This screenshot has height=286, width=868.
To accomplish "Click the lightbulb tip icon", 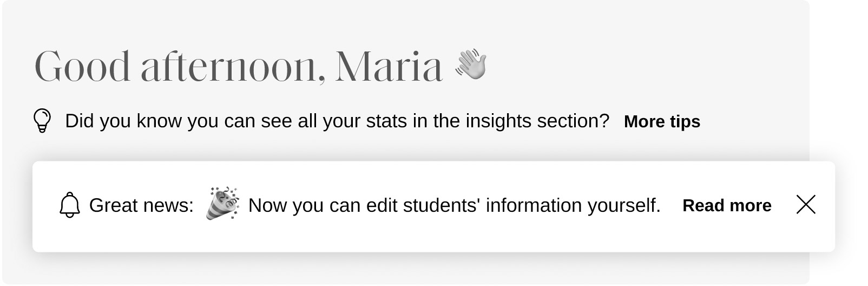I will pyautogui.click(x=42, y=121).
